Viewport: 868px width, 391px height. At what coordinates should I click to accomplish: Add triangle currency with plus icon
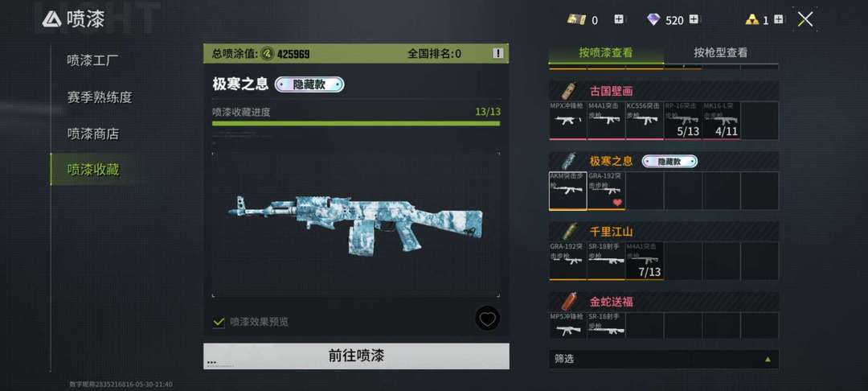point(778,20)
